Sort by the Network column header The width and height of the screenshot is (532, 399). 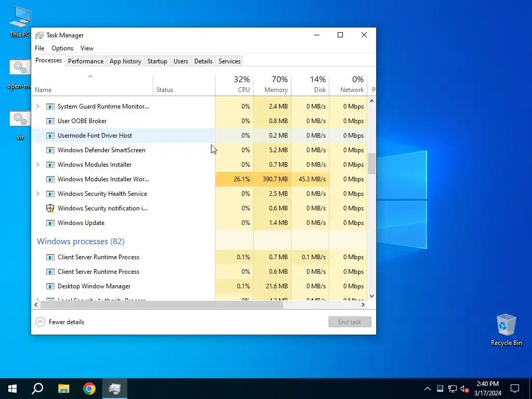coord(348,85)
